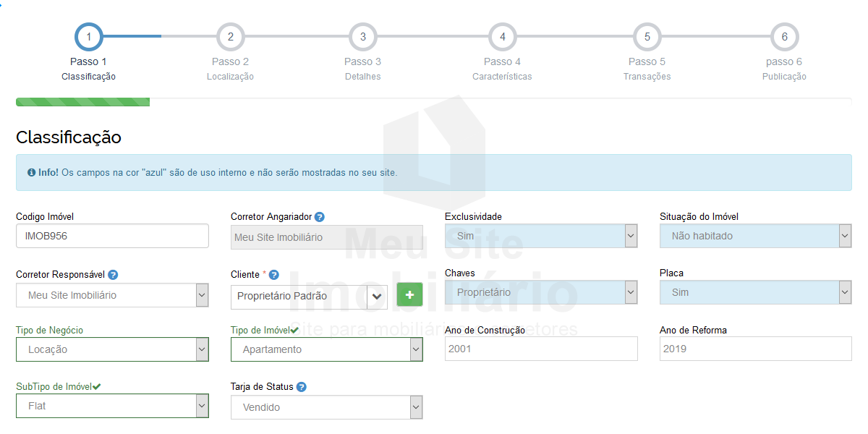
Task: Click the Codigo Imóvel text field
Action: tap(112, 236)
